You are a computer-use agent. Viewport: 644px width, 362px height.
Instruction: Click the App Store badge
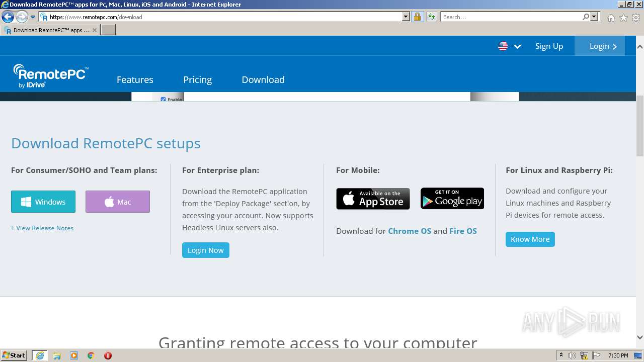click(373, 199)
